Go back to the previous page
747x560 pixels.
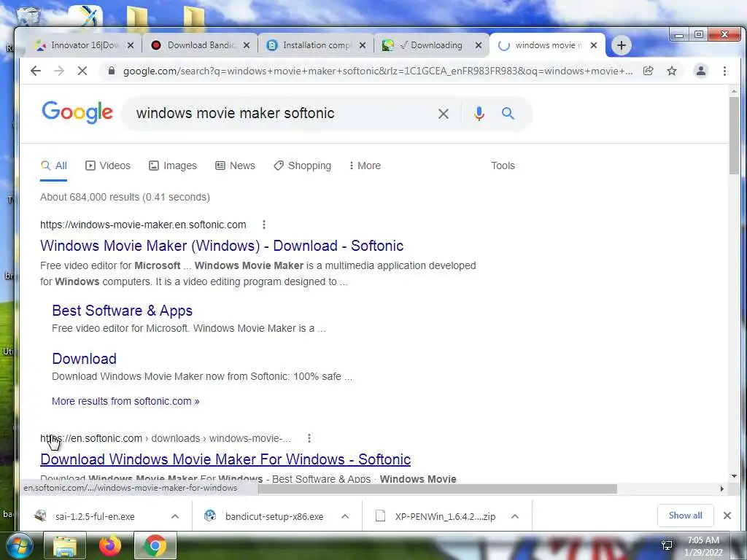coord(36,71)
